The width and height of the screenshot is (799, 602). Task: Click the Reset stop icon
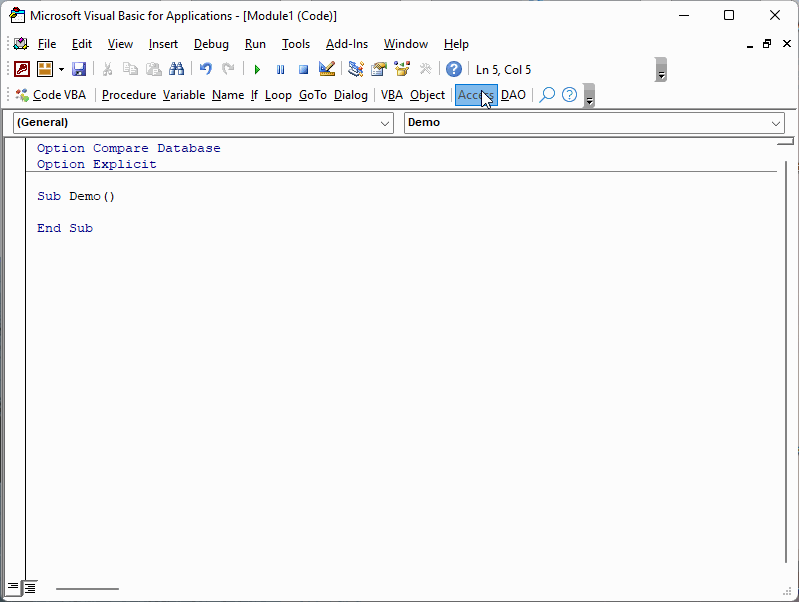303,69
